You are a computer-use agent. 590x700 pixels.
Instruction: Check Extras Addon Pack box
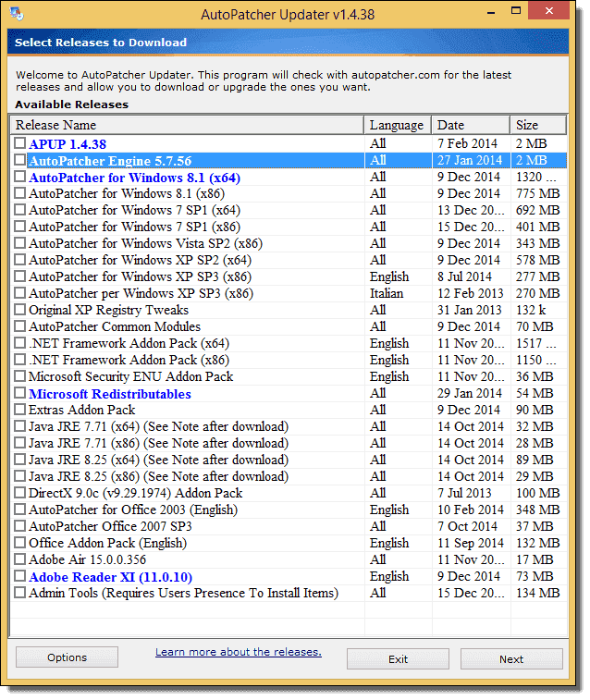[19, 410]
